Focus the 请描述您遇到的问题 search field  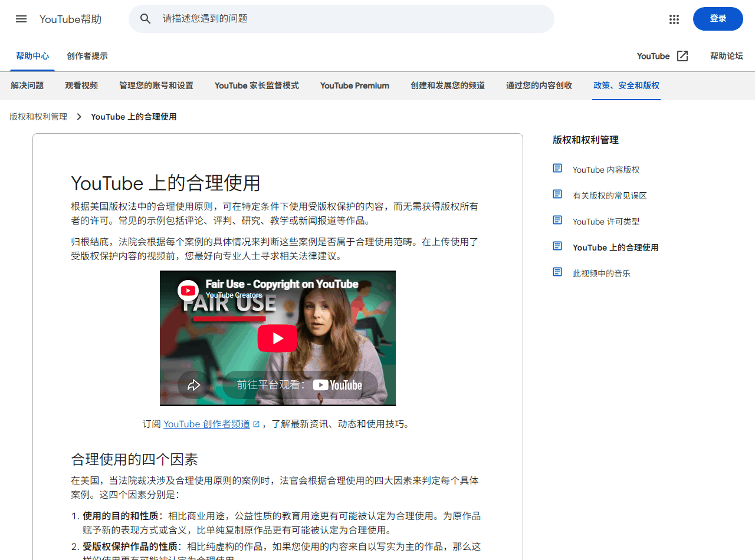tap(341, 19)
